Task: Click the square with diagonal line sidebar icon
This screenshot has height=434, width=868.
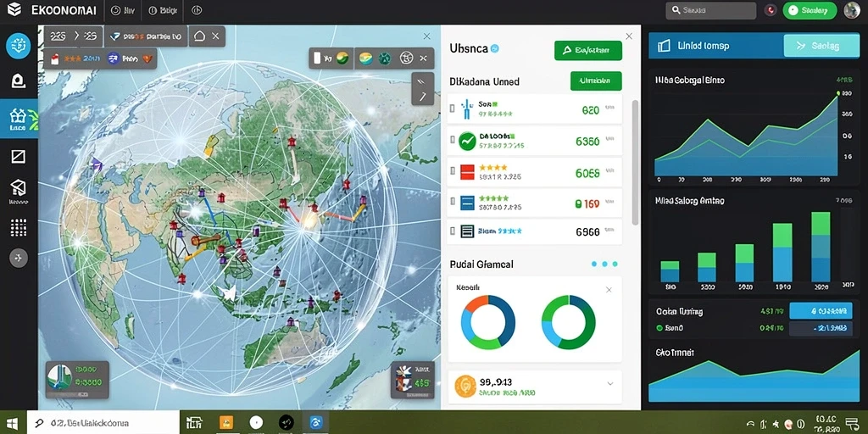Action: click(19, 157)
